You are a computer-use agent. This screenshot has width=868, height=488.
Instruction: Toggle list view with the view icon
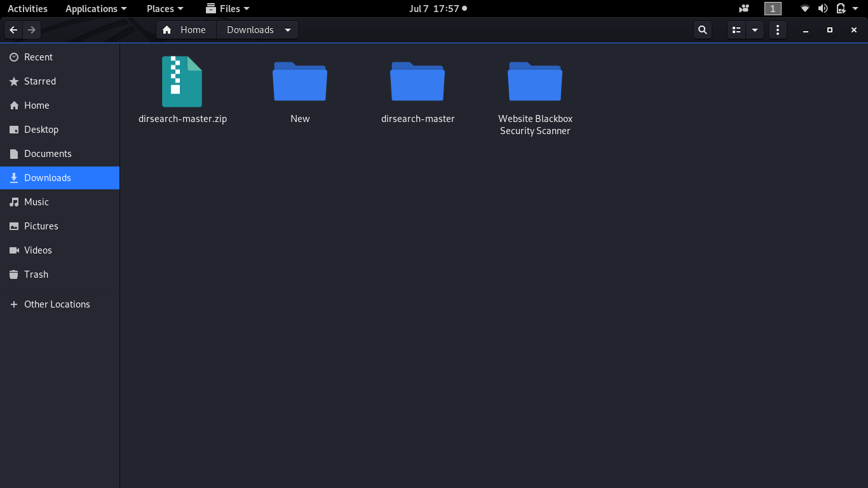pyautogui.click(x=736, y=30)
